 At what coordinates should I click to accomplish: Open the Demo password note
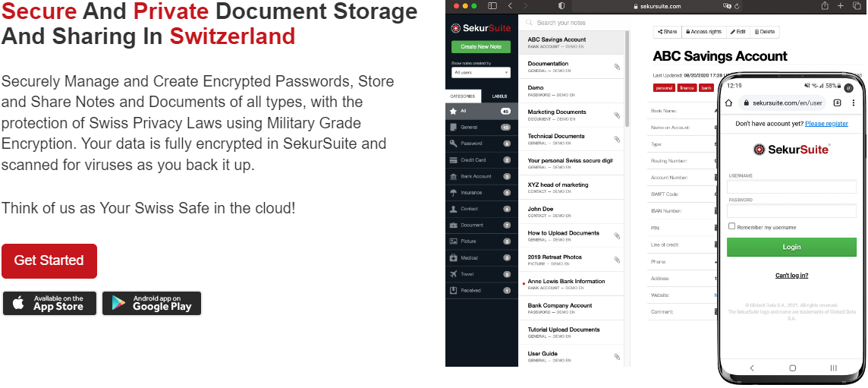coord(571,90)
